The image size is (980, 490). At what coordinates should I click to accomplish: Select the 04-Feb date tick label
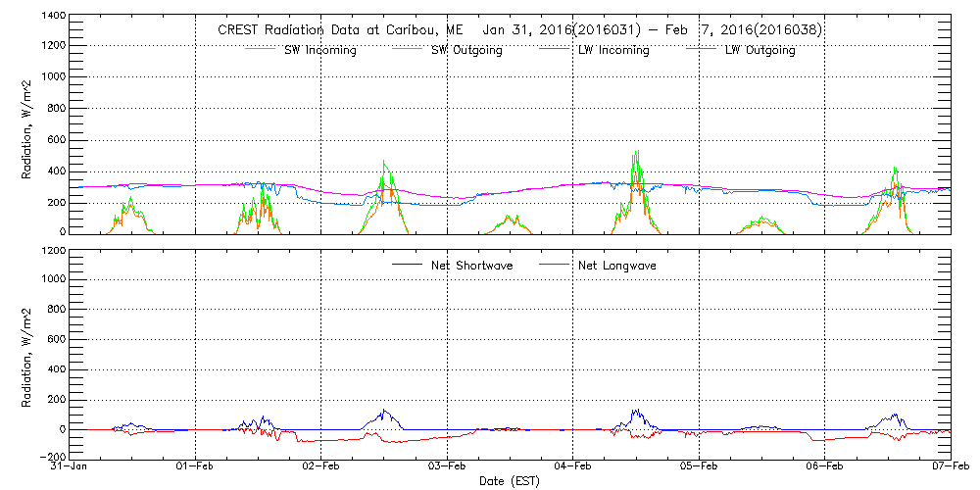573,467
